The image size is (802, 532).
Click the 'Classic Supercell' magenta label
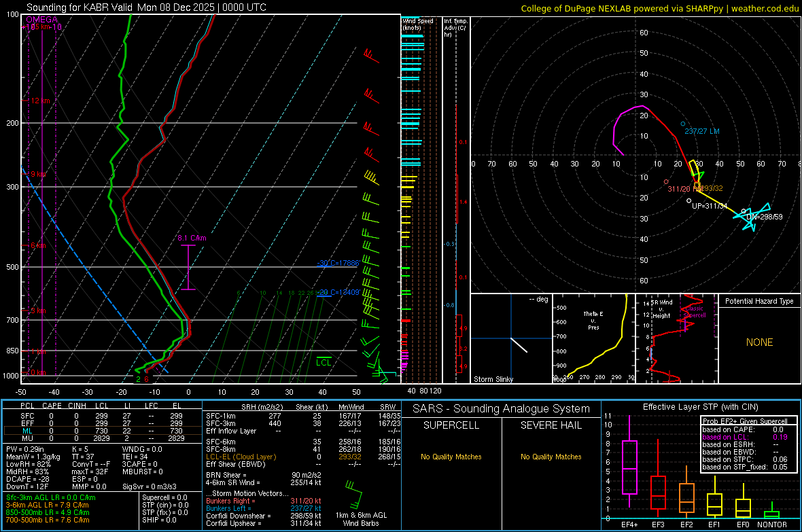point(694,312)
